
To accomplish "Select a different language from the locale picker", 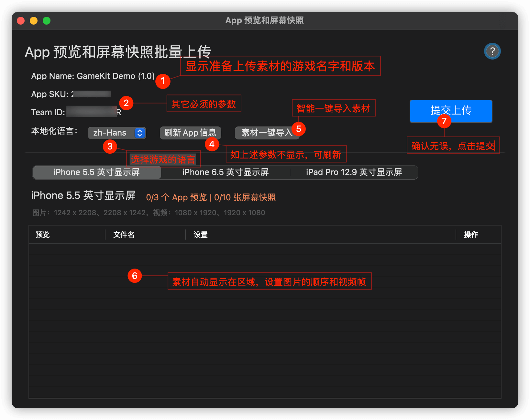I will tap(116, 133).
